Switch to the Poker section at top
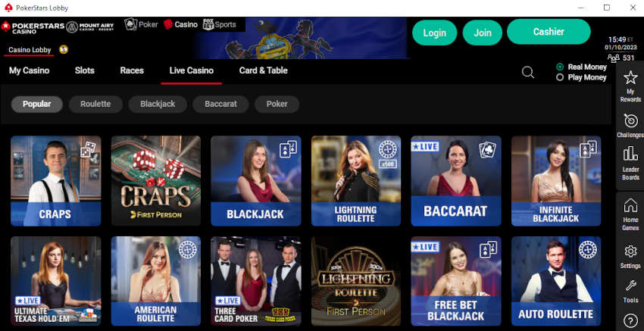Screen dimensions: 644x331 [x=141, y=24]
